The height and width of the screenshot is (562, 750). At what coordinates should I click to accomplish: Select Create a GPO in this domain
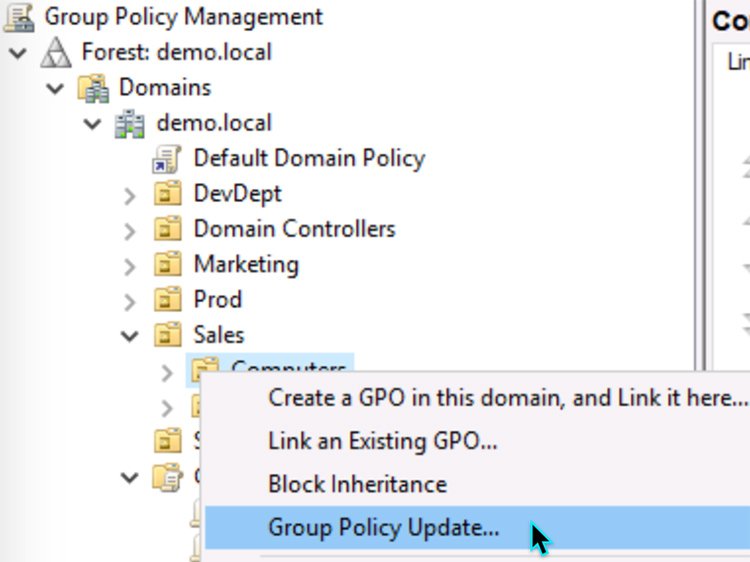coord(507,397)
